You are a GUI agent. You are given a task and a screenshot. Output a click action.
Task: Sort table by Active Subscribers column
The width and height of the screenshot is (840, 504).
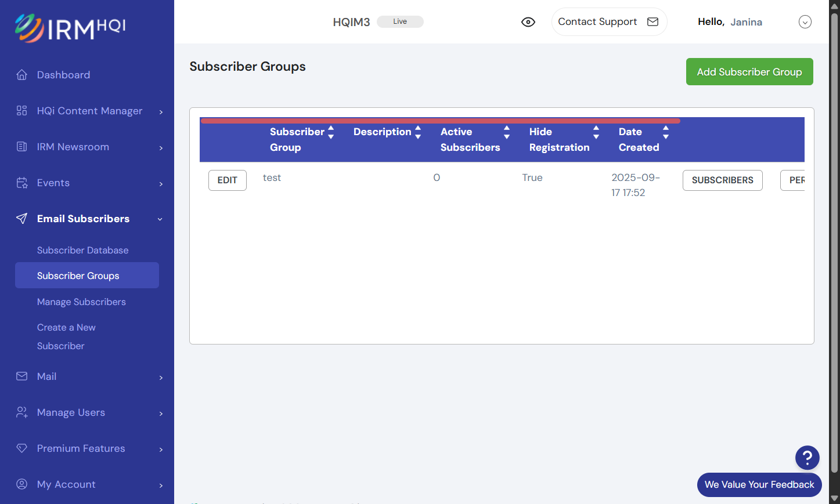pyautogui.click(x=507, y=132)
